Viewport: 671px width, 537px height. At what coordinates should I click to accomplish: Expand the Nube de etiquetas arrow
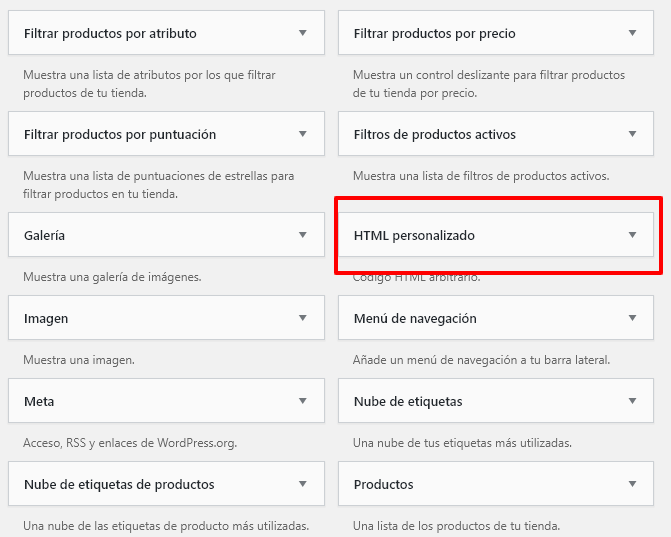tap(632, 401)
